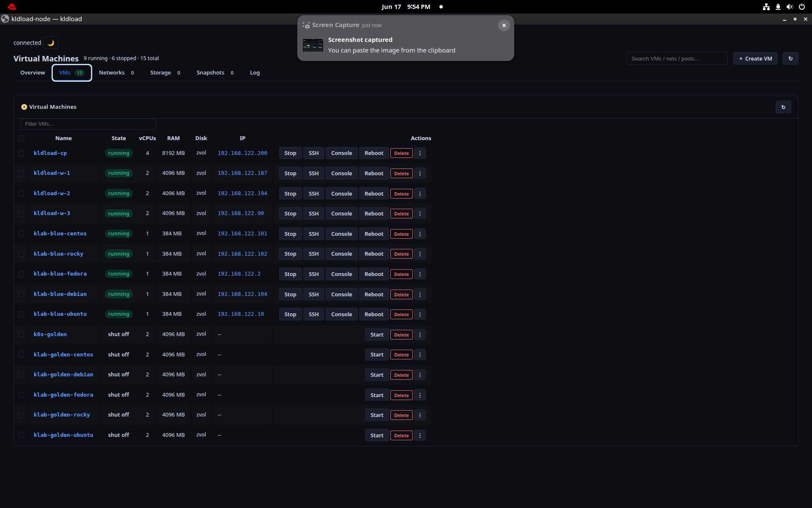Switch to the Networks tab
The height and width of the screenshot is (508, 812).
pos(116,73)
